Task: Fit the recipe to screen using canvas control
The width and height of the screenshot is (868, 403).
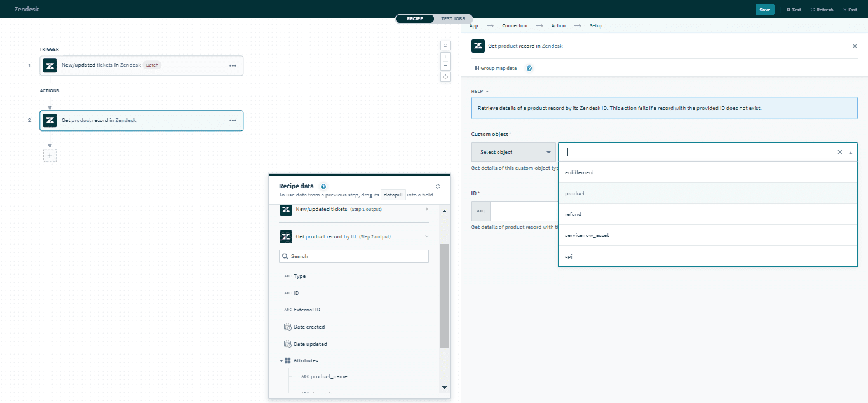Action: tap(445, 76)
